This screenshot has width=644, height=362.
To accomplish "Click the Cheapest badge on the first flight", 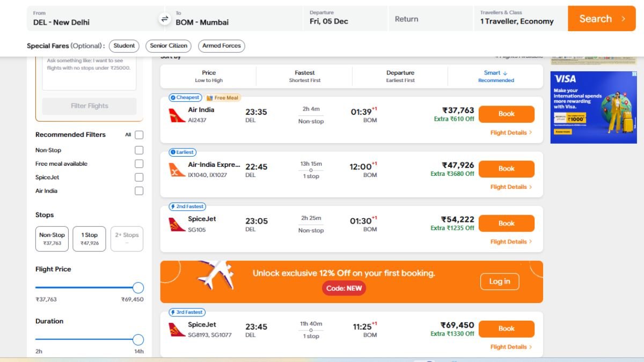I will [185, 97].
